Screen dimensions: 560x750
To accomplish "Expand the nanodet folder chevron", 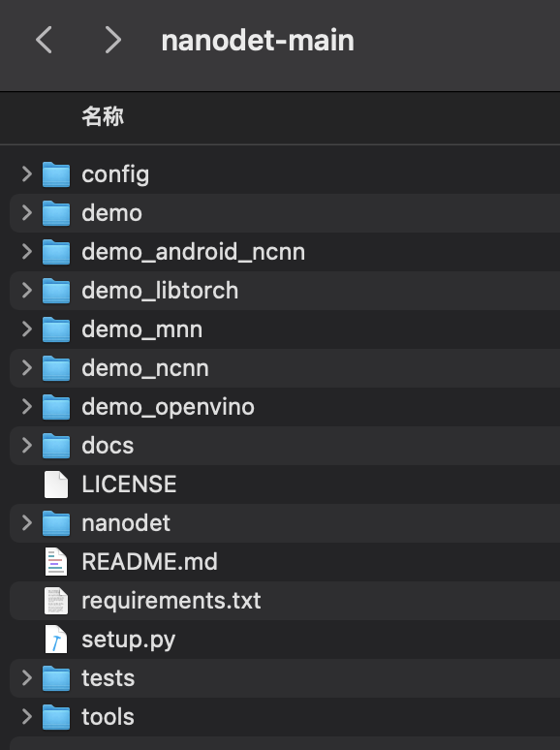I will [27, 523].
